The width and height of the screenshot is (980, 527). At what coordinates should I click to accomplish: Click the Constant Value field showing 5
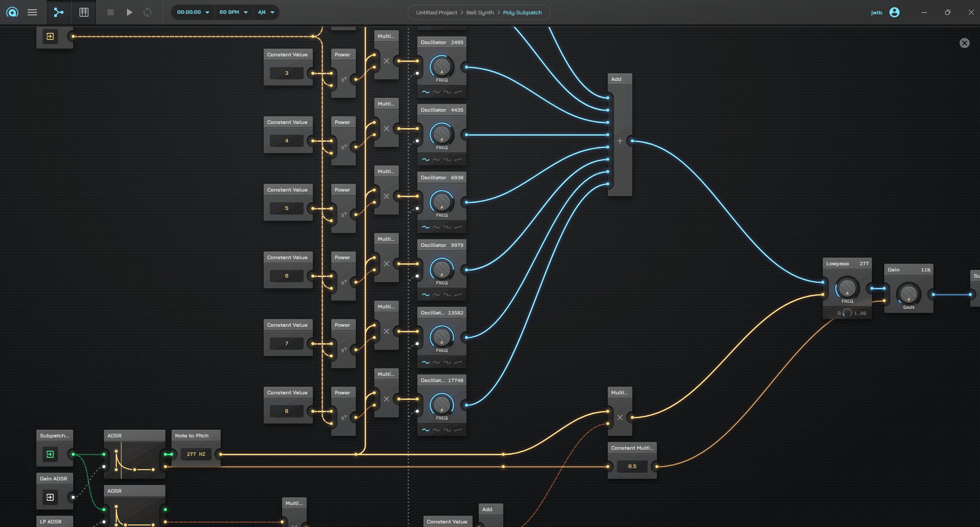click(287, 208)
